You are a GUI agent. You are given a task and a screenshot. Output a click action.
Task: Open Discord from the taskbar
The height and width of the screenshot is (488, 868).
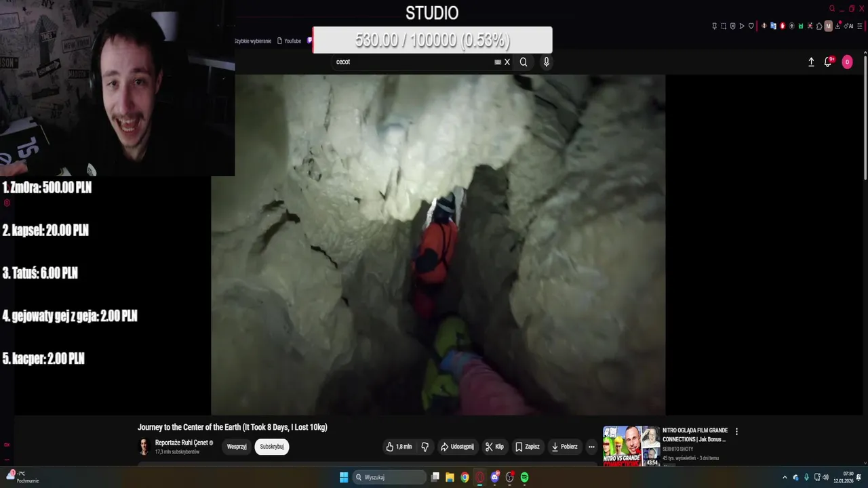click(x=495, y=477)
